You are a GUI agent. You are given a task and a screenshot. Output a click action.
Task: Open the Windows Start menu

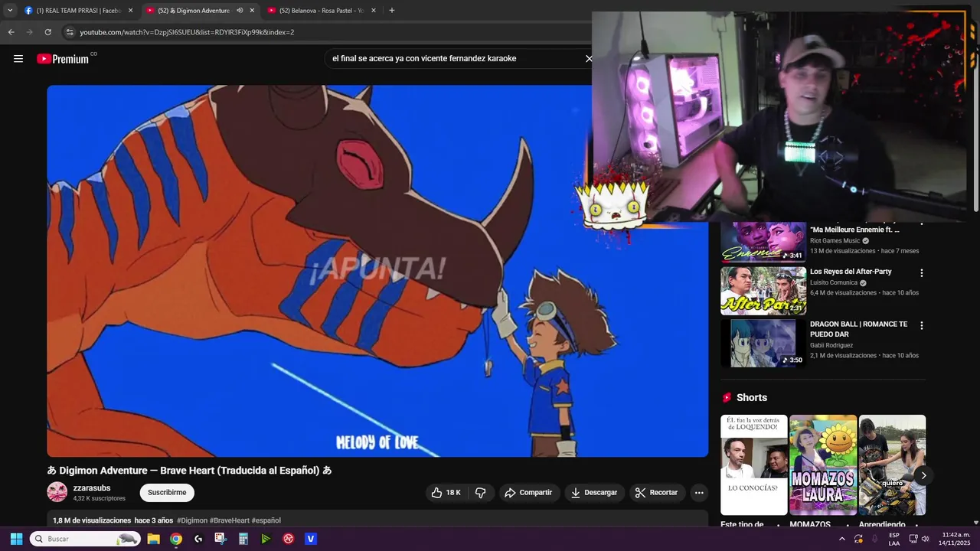16,539
